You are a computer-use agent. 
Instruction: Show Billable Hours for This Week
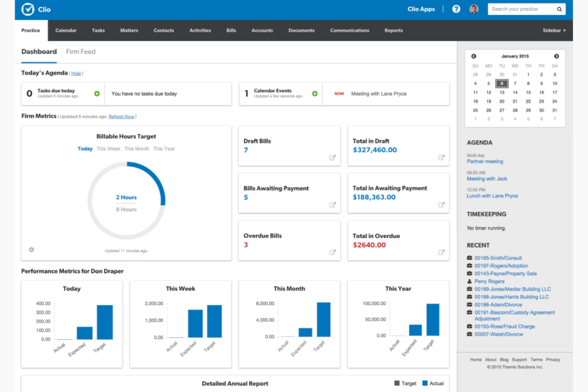108,149
